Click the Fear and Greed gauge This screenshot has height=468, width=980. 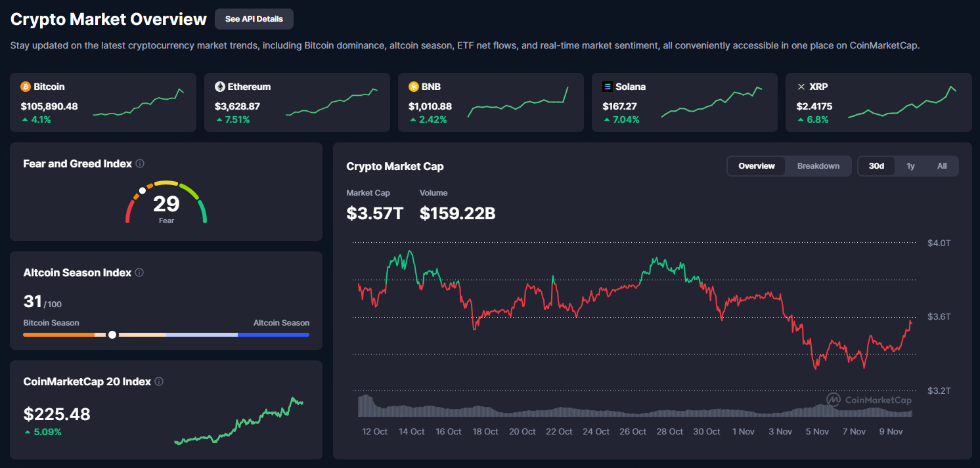tap(166, 202)
